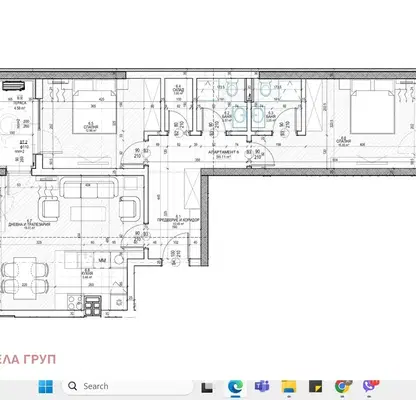Click the АПАРТАМЕНТ 6 label on plan
The width and height of the screenshot is (416, 400).
[x=223, y=152]
